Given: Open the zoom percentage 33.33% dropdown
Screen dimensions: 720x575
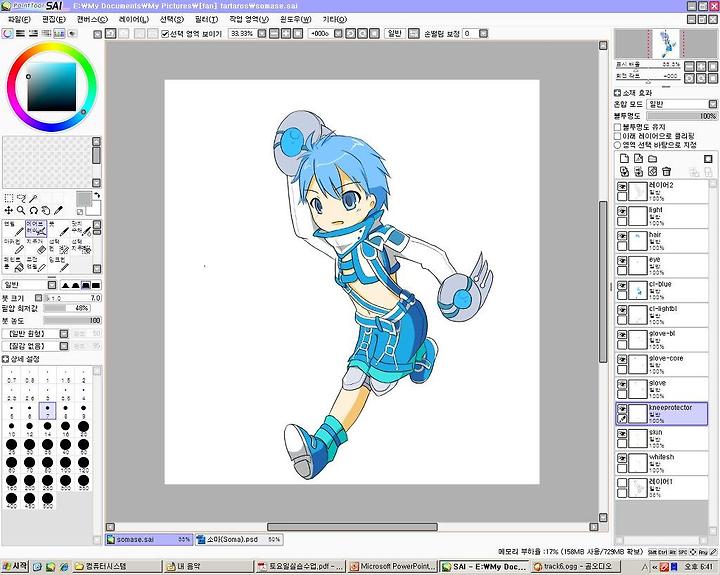Looking at the screenshot, I should pyautogui.click(x=262, y=34).
